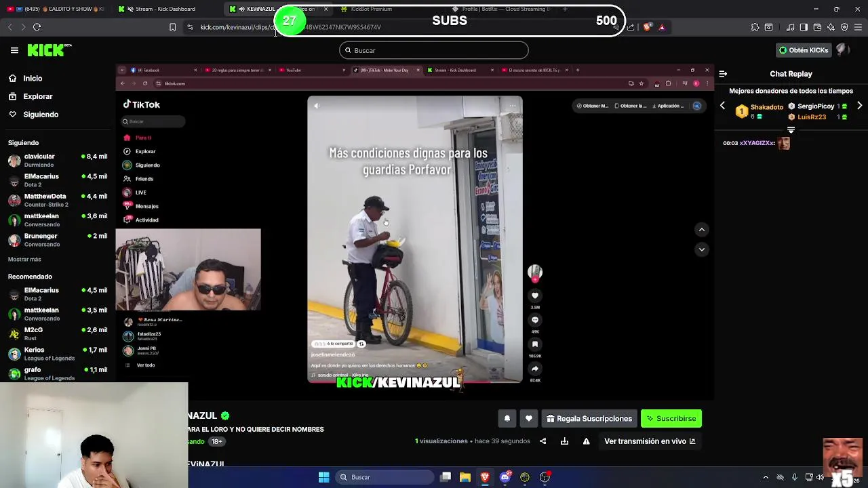
Task: Switch to CALDITO Y SHOW browser tab
Action: tap(56, 9)
